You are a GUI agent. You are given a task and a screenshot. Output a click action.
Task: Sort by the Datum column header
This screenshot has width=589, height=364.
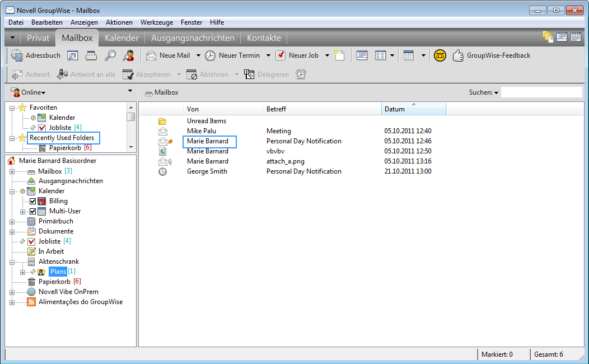click(x=414, y=109)
